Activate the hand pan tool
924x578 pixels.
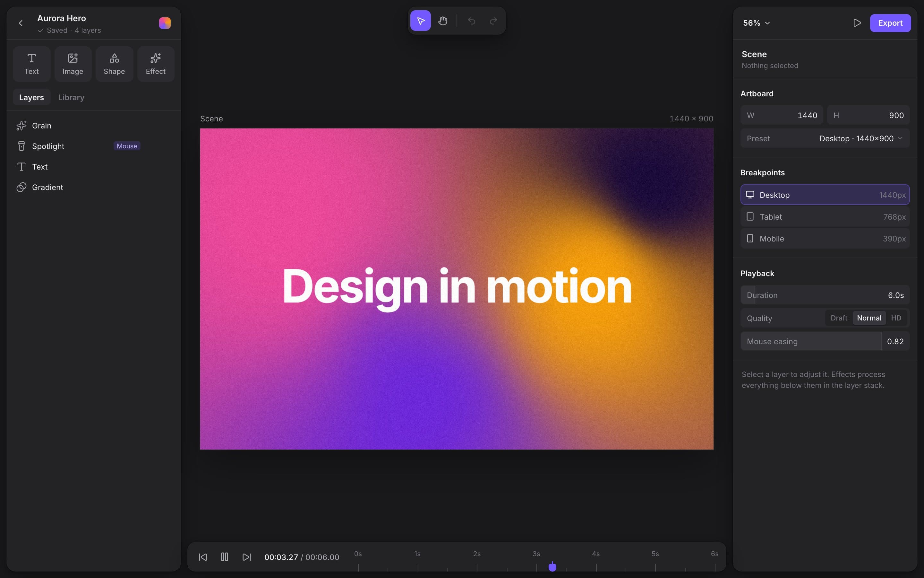442,21
